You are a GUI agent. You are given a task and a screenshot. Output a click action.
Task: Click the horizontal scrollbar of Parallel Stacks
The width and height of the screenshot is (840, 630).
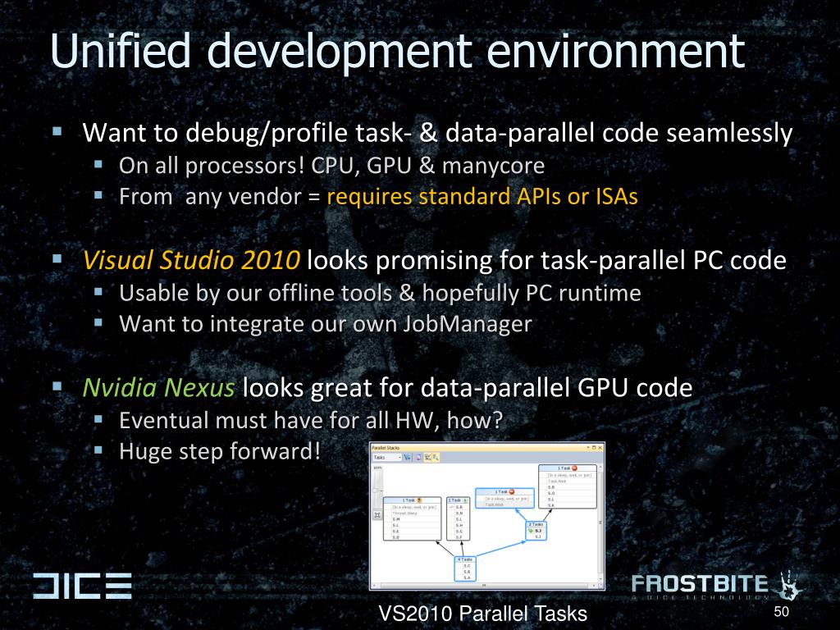(484, 586)
